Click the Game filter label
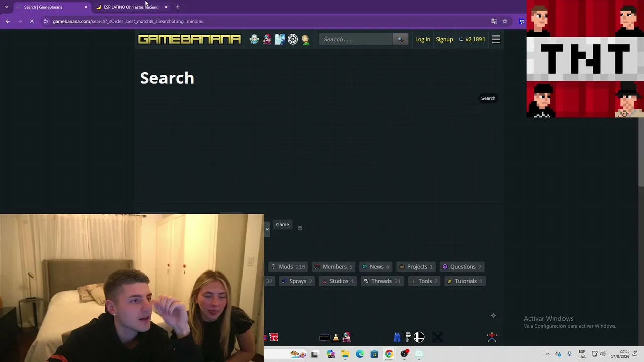This screenshot has width=644, height=362. point(282,225)
